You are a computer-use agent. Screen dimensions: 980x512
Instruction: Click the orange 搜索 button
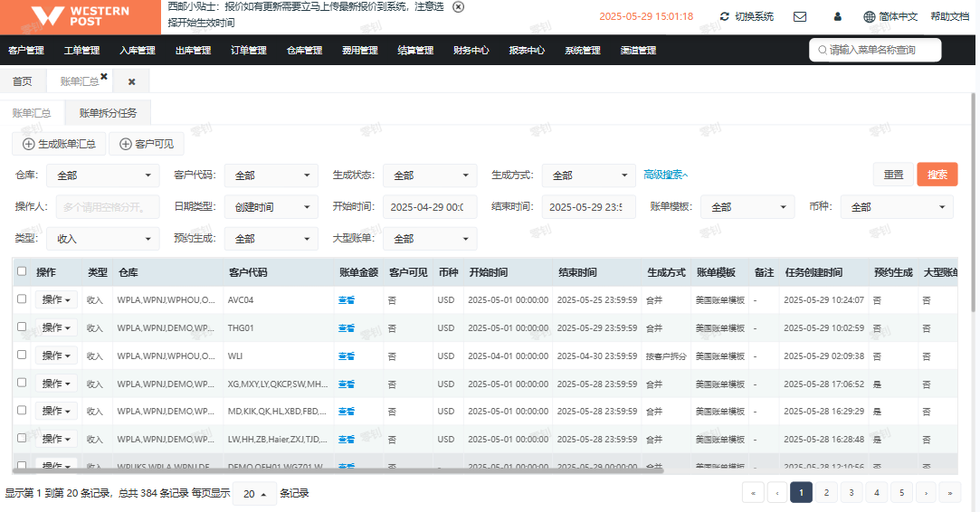pos(937,175)
